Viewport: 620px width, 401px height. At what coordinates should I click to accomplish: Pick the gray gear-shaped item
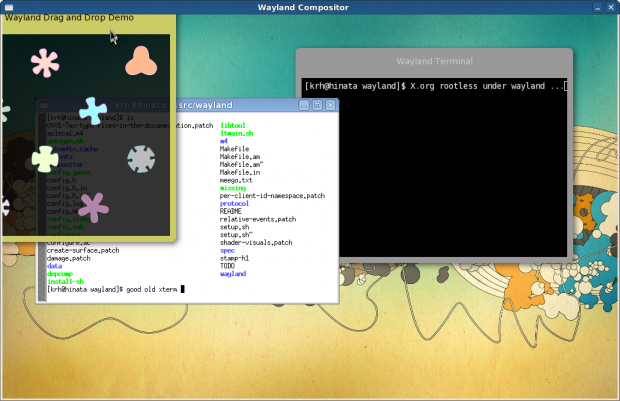(x=141, y=158)
